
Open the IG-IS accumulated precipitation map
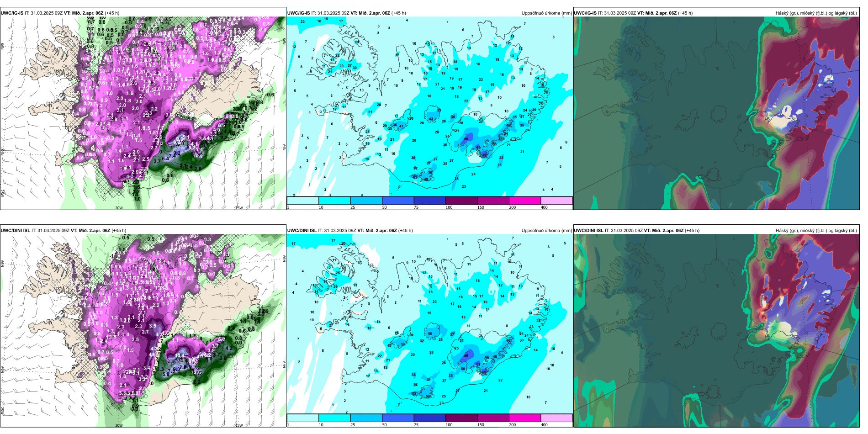point(429,106)
